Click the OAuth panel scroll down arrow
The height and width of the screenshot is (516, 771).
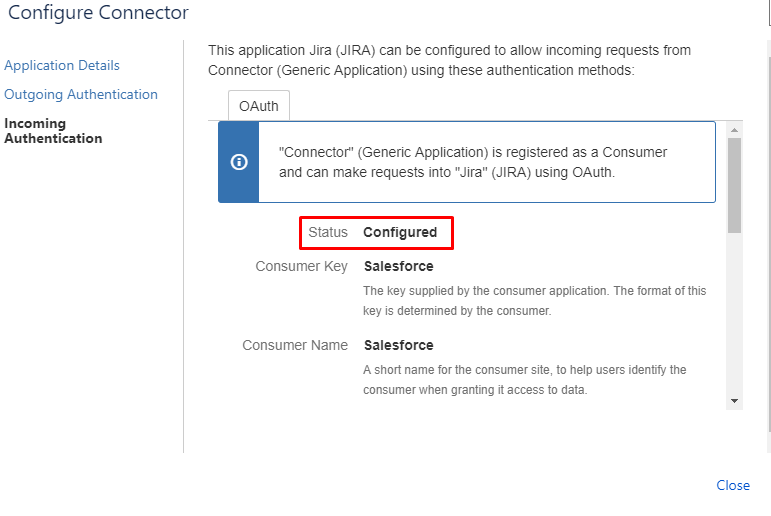pos(734,401)
